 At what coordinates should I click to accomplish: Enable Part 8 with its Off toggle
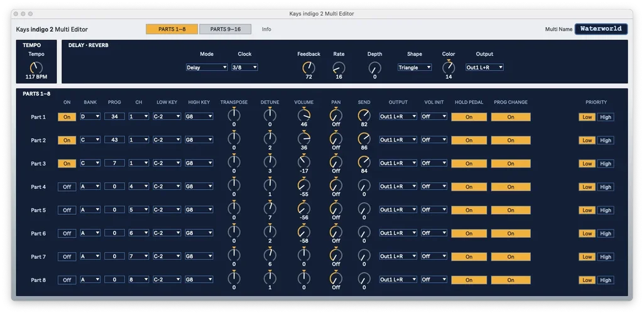(x=67, y=280)
